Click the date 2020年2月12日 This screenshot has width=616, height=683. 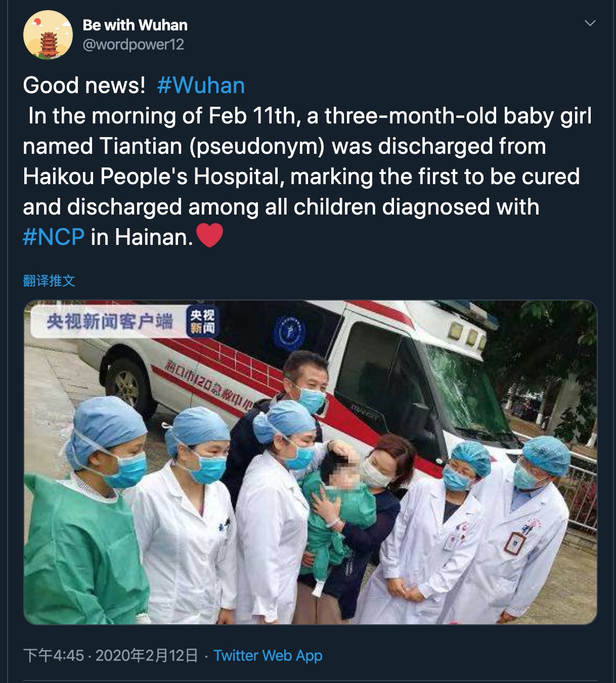click(x=147, y=656)
